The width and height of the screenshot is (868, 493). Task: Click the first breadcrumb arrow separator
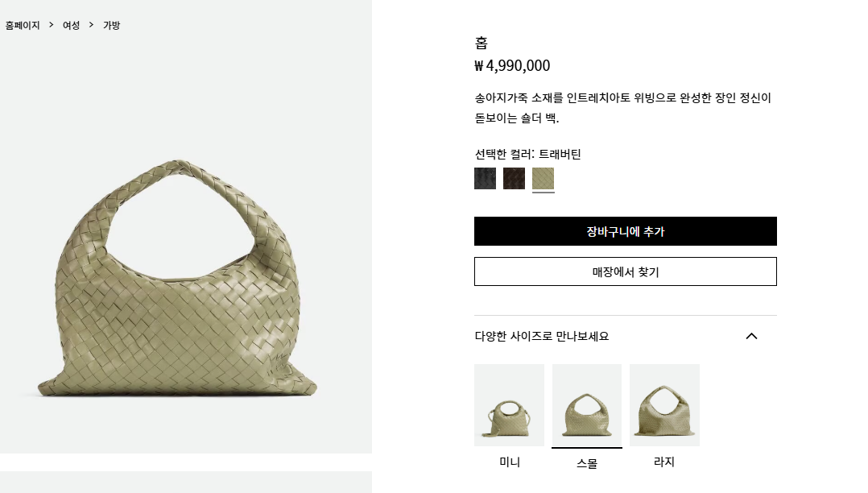tap(52, 25)
